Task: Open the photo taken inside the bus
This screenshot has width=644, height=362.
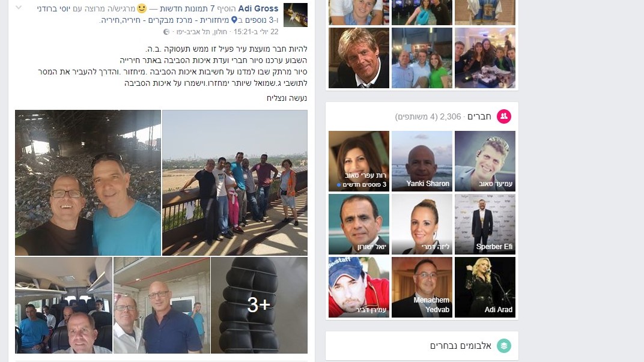Action: (64, 305)
